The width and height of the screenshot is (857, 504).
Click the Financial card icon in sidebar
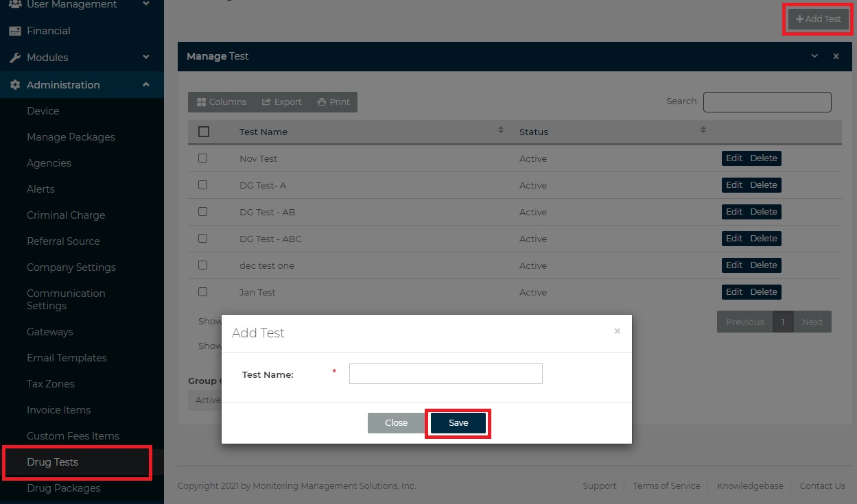pyautogui.click(x=14, y=31)
